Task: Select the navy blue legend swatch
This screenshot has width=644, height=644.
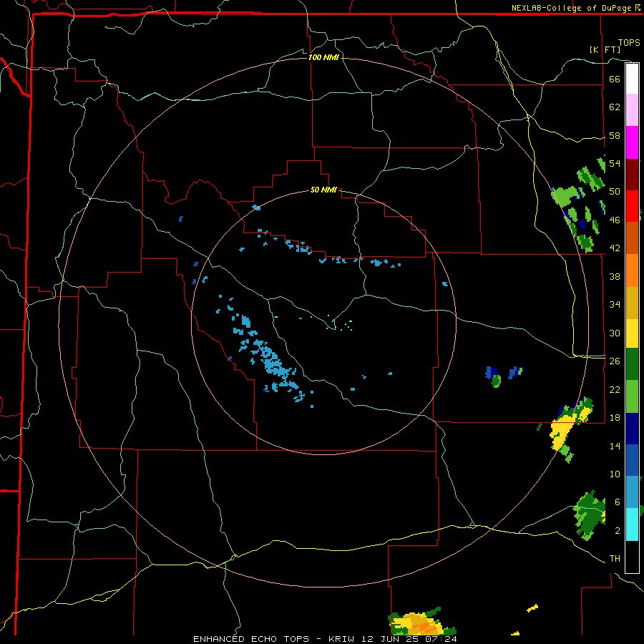Action: click(632, 429)
